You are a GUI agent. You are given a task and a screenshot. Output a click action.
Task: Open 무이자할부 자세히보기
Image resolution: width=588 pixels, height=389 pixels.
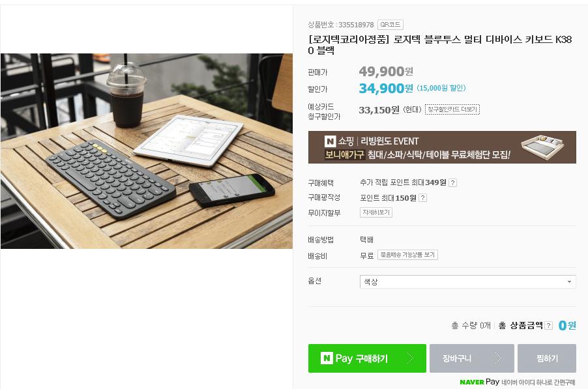coord(376,212)
